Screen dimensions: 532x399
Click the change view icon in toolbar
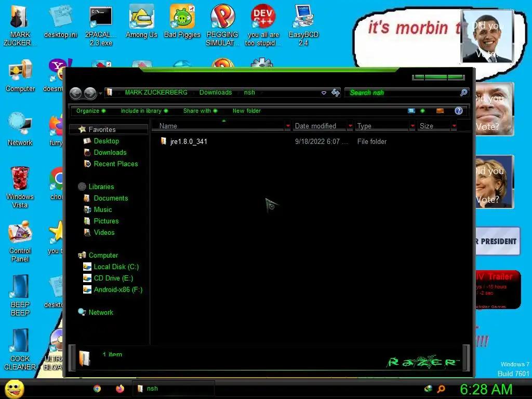point(411,111)
